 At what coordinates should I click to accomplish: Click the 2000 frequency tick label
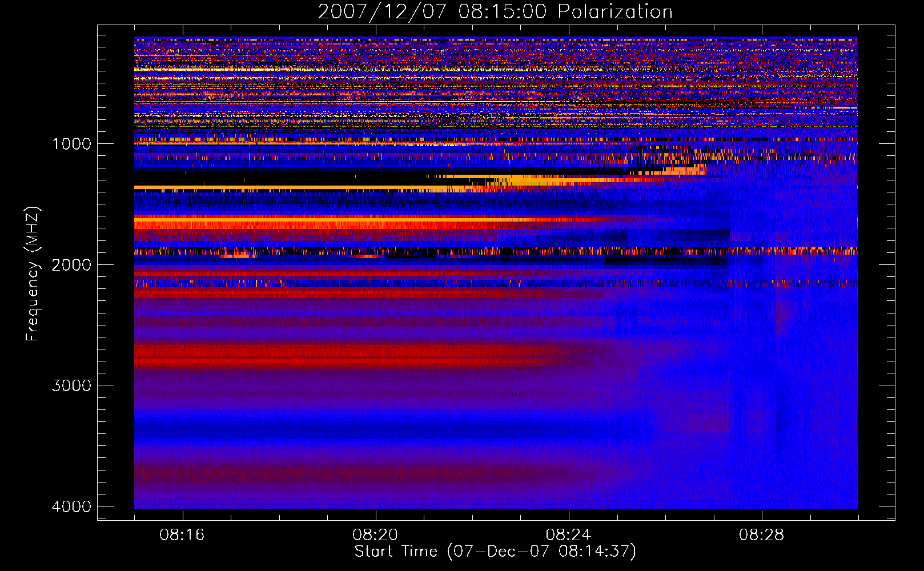[x=71, y=265]
